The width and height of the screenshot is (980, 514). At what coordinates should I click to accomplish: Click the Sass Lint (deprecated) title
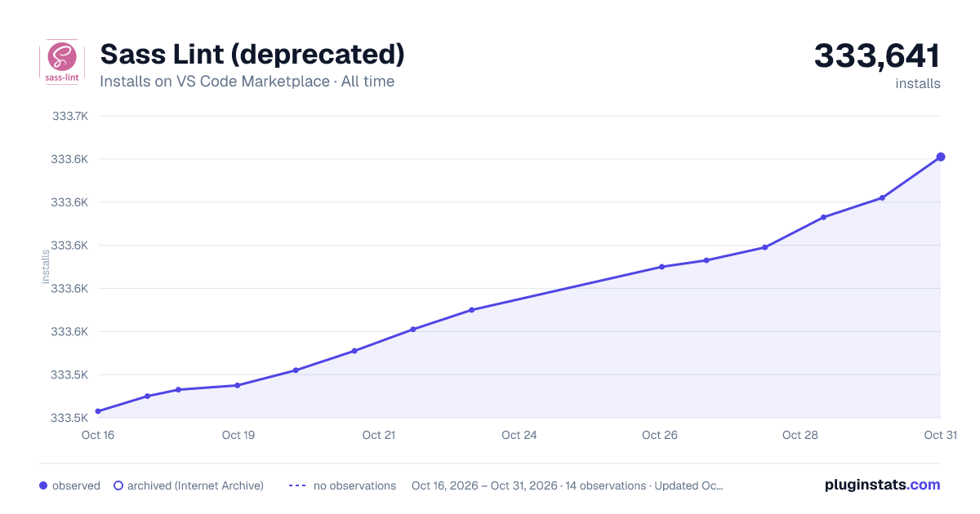pos(252,54)
